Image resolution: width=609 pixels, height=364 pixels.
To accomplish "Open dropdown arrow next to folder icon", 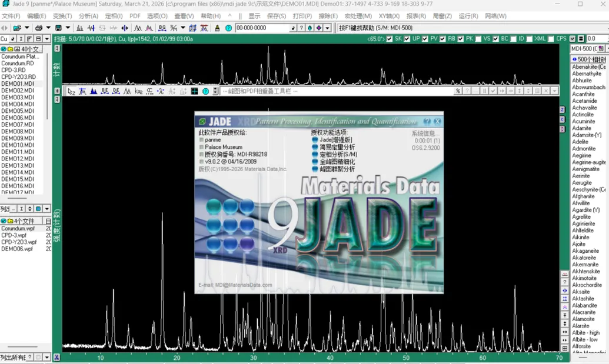I will (27, 28).
